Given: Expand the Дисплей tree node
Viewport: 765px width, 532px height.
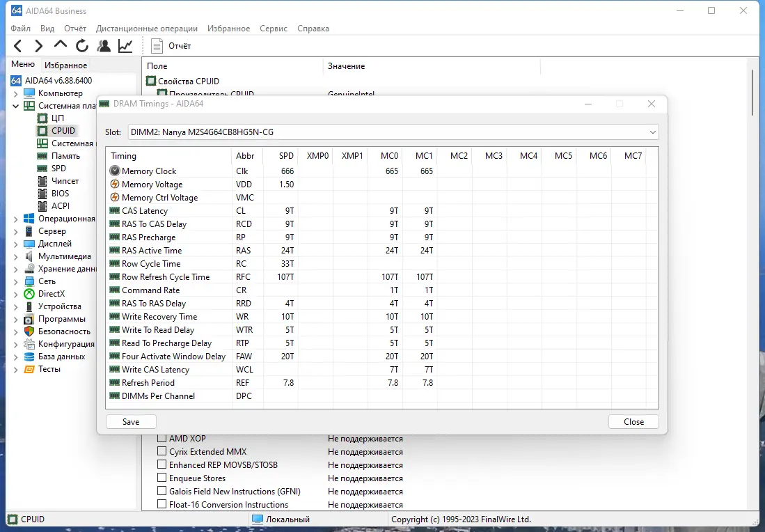Looking at the screenshot, I should 15,244.
